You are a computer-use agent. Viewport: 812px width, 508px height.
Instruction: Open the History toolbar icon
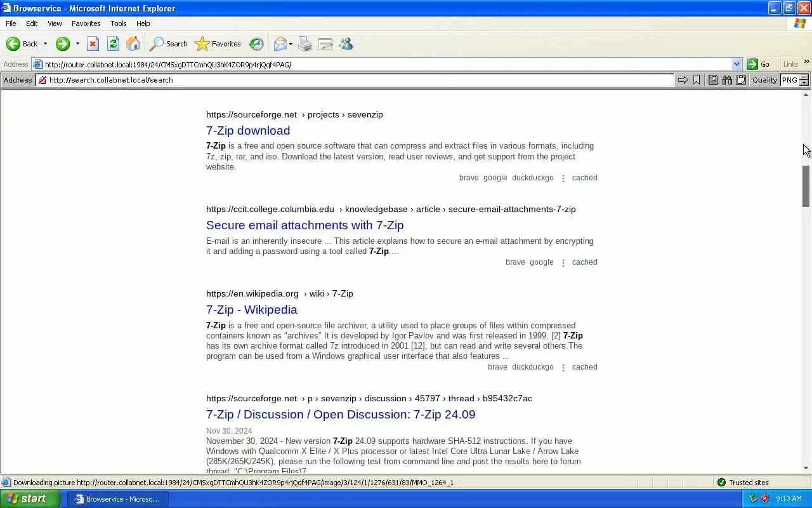click(256, 44)
